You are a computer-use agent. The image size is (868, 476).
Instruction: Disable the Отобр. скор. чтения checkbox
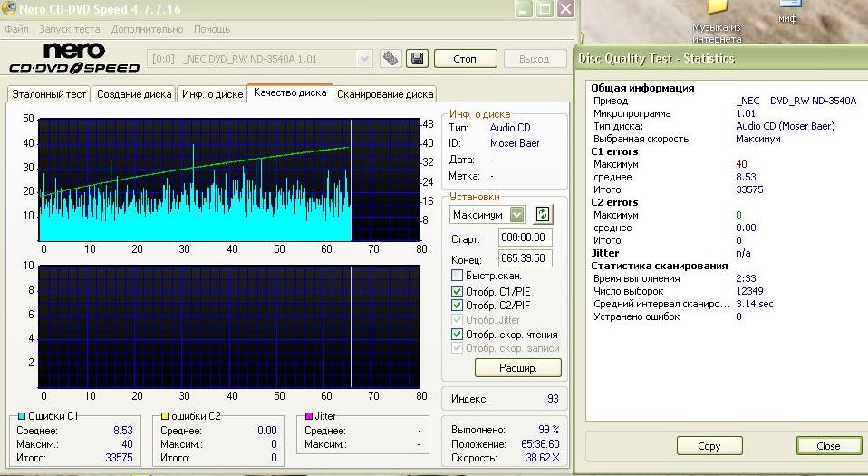458,335
